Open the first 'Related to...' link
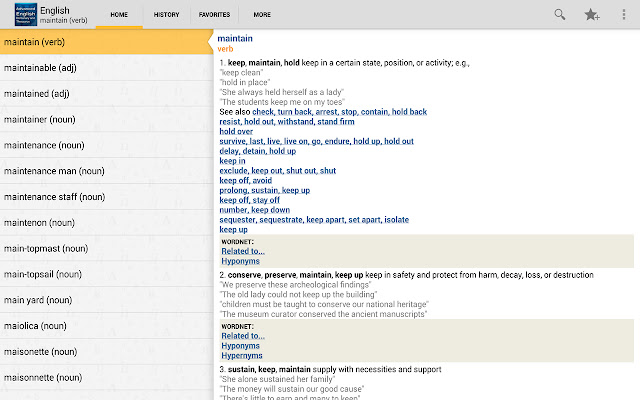Image resolution: width=640 pixels, height=400 pixels. click(243, 250)
